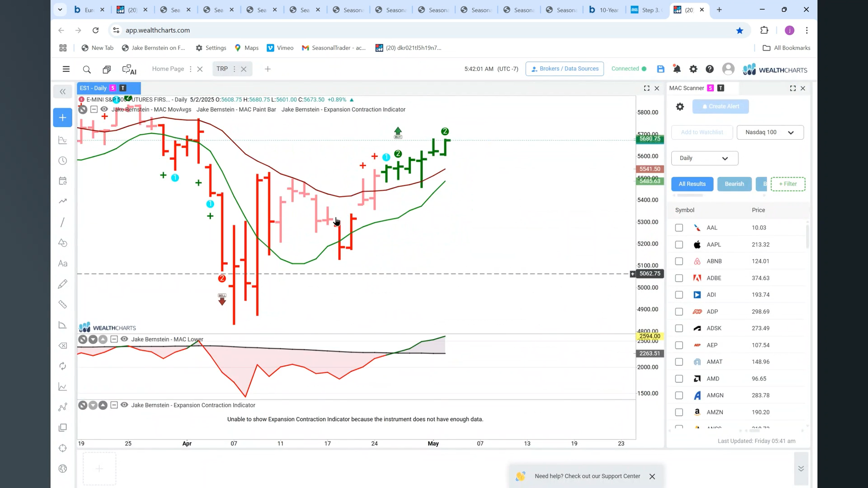Expand bottom panel double chevron
Screen dimensions: 868x488
click(x=801, y=469)
